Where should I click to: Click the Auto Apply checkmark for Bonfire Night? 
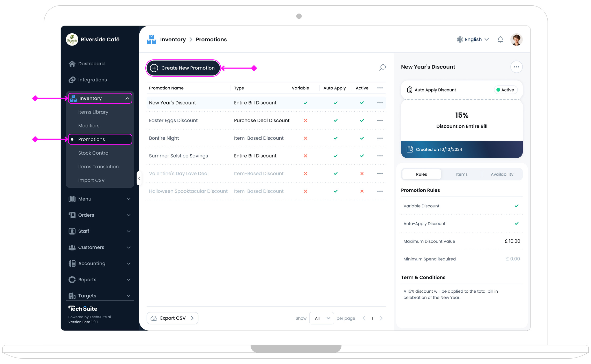point(335,138)
